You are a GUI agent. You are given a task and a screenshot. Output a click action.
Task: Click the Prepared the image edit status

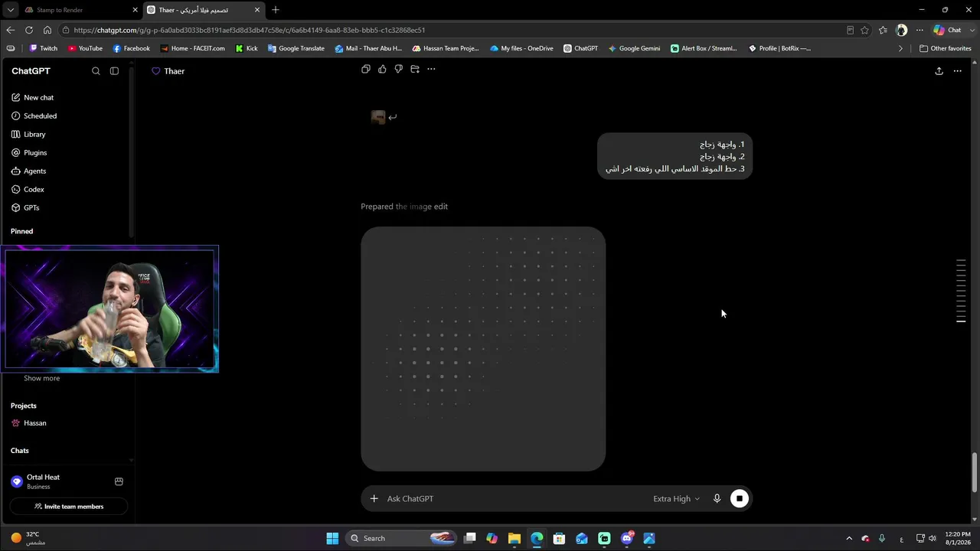pyautogui.click(x=404, y=207)
